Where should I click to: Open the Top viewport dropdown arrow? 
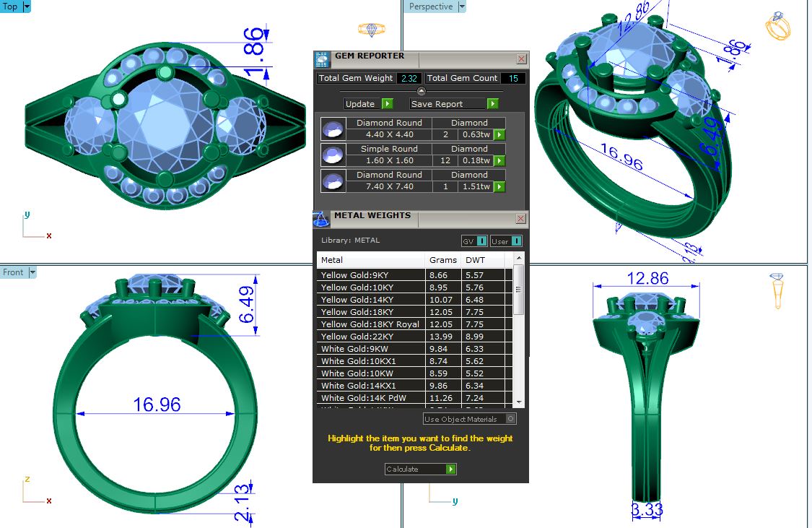(x=27, y=7)
